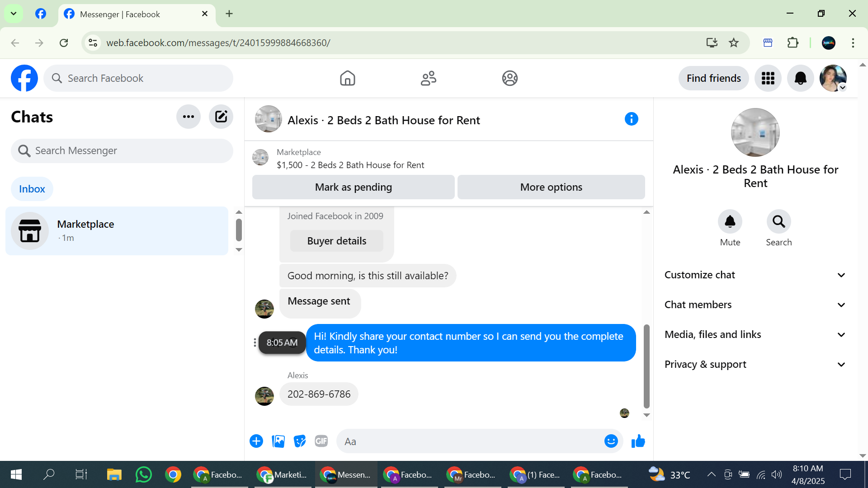Open more actions plus icon
Viewport: 868px width, 488px height.
click(x=256, y=441)
